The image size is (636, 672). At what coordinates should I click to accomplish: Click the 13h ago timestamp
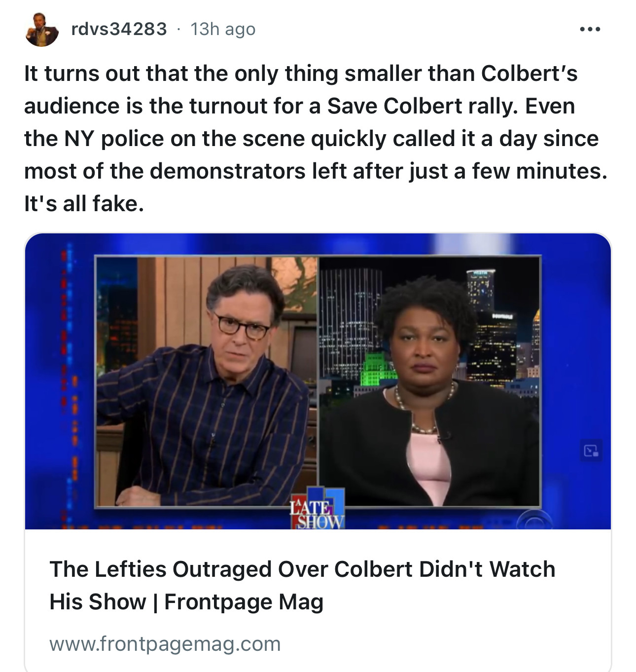223,29
